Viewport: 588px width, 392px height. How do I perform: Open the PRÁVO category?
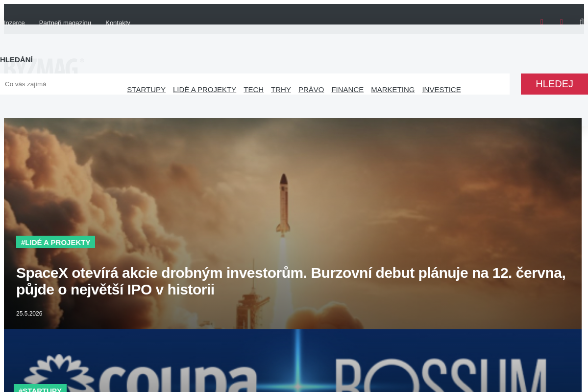tap(311, 89)
